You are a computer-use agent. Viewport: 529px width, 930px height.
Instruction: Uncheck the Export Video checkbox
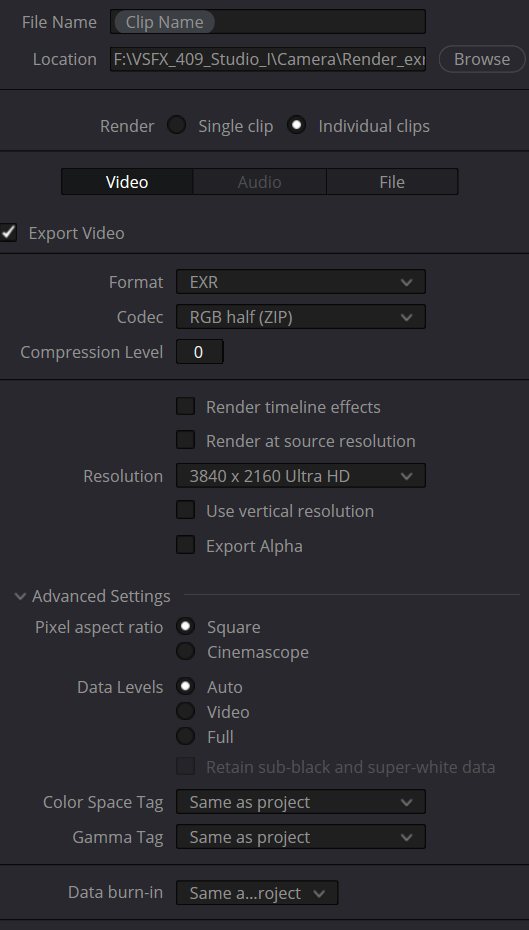[8, 232]
